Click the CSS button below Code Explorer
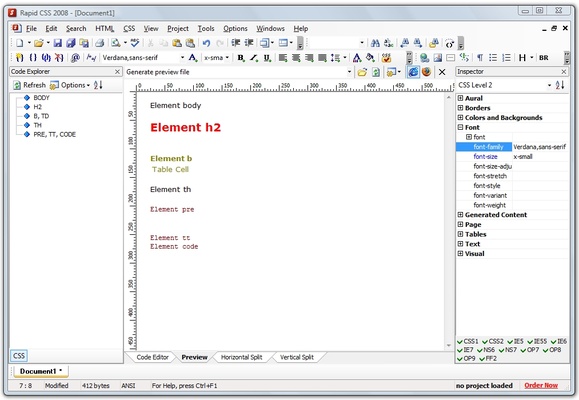 click(19, 356)
